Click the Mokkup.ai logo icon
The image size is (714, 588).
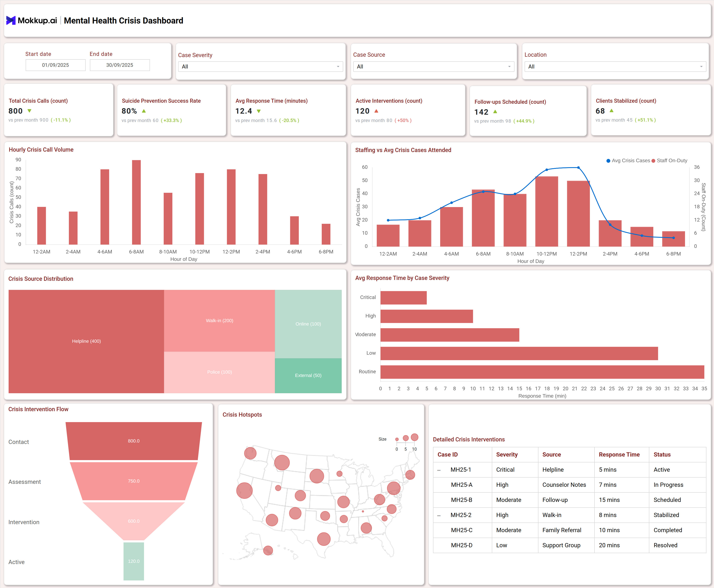point(11,21)
